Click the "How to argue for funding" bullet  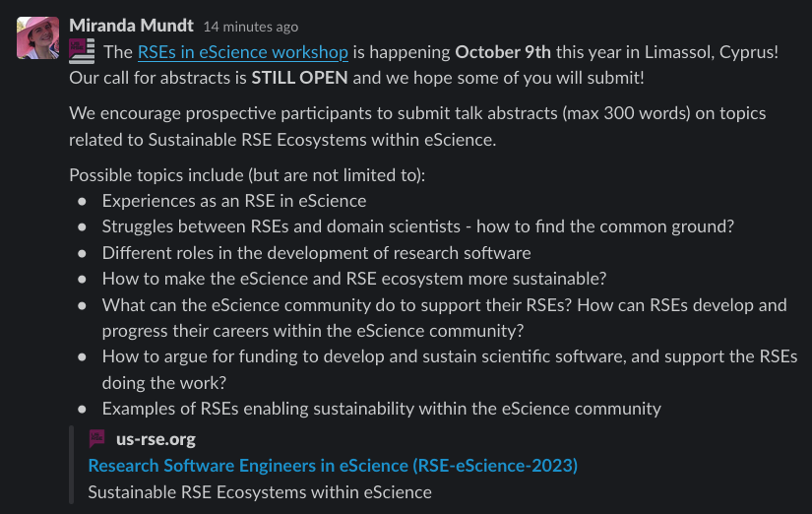click(449, 356)
